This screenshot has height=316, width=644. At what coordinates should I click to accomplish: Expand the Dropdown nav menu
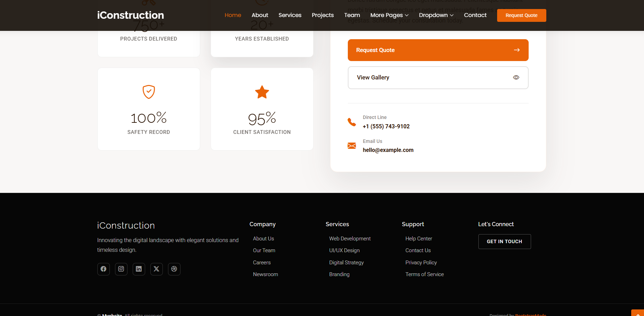click(436, 15)
